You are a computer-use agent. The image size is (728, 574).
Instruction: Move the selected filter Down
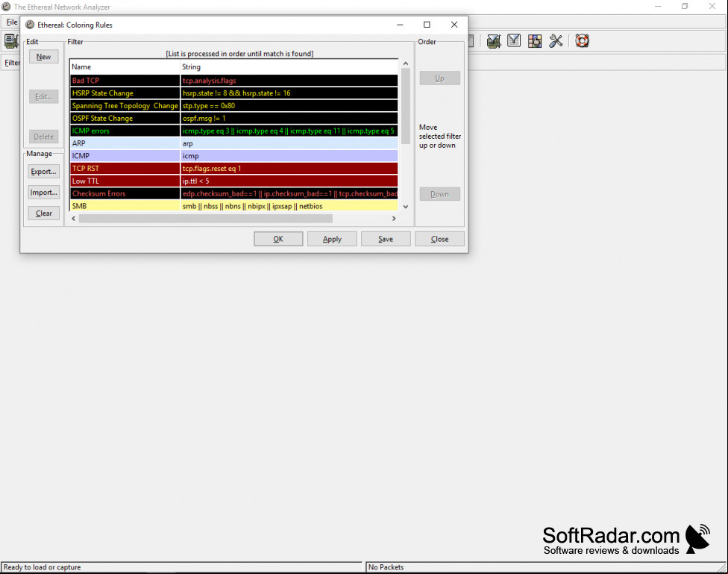coord(439,194)
